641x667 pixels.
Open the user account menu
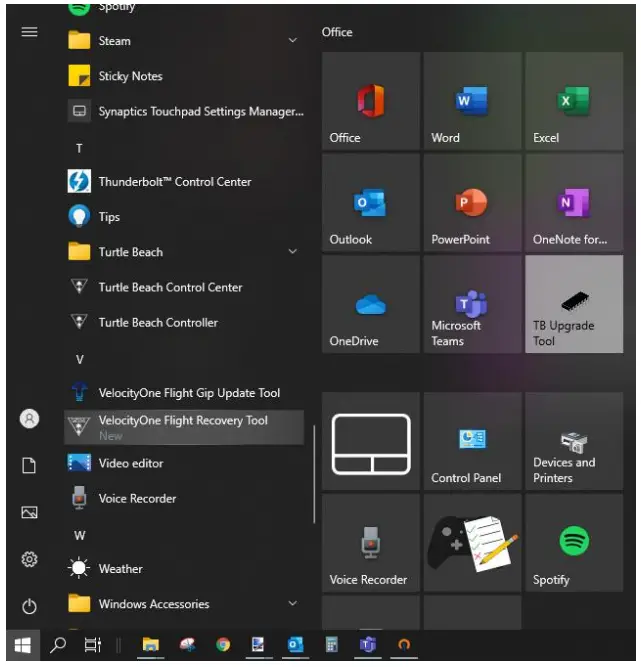point(29,419)
